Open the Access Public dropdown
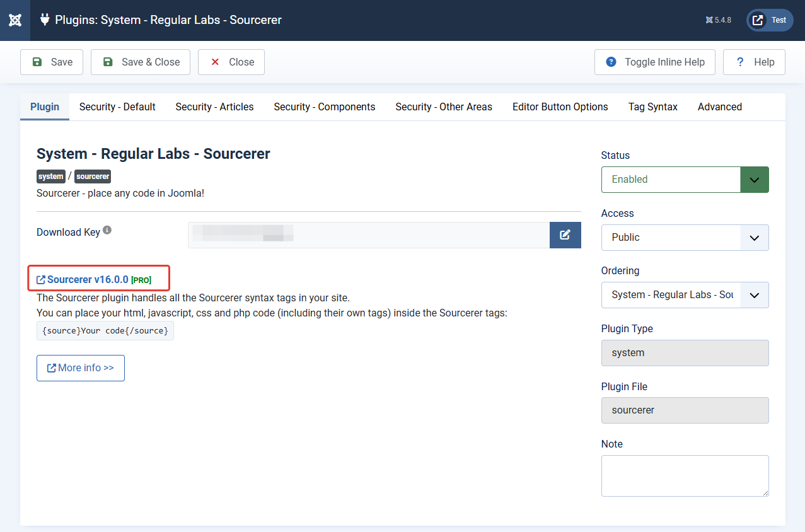Image resolution: width=805 pixels, height=532 pixels. (x=685, y=238)
